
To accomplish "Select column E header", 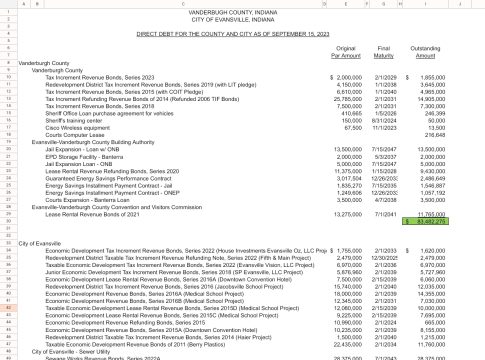I will tap(346, 4).
